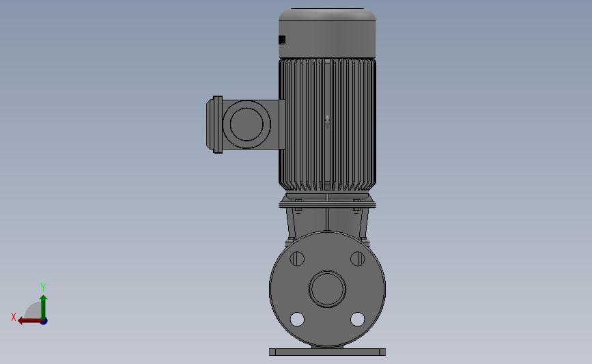This screenshot has width=592, height=364.
Task: Select the pump base plate at the bottom
Action: pos(327,352)
